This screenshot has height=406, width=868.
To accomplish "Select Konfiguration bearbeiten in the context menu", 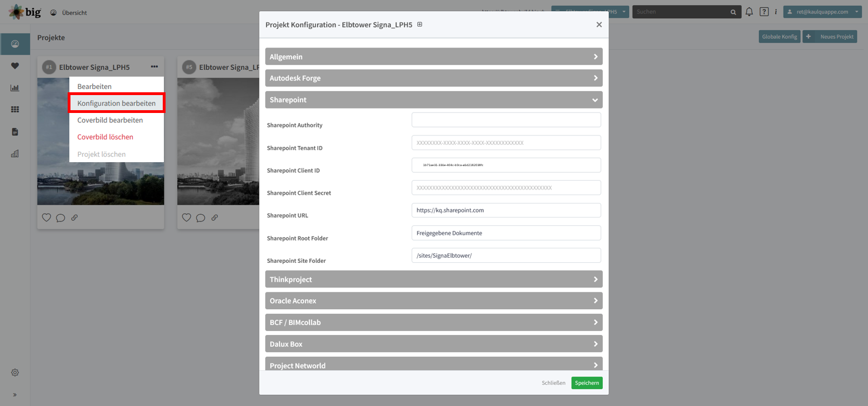I will coord(116,103).
